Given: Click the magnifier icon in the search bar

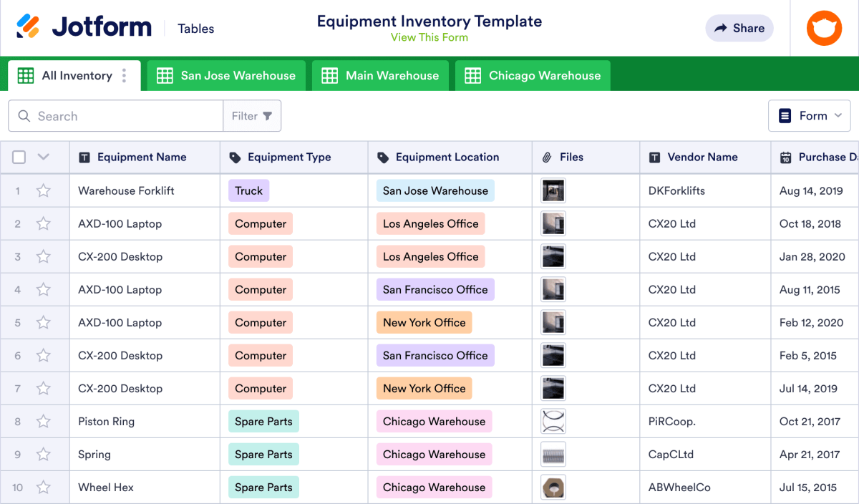Looking at the screenshot, I should pyautogui.click(x=24, y=115).
